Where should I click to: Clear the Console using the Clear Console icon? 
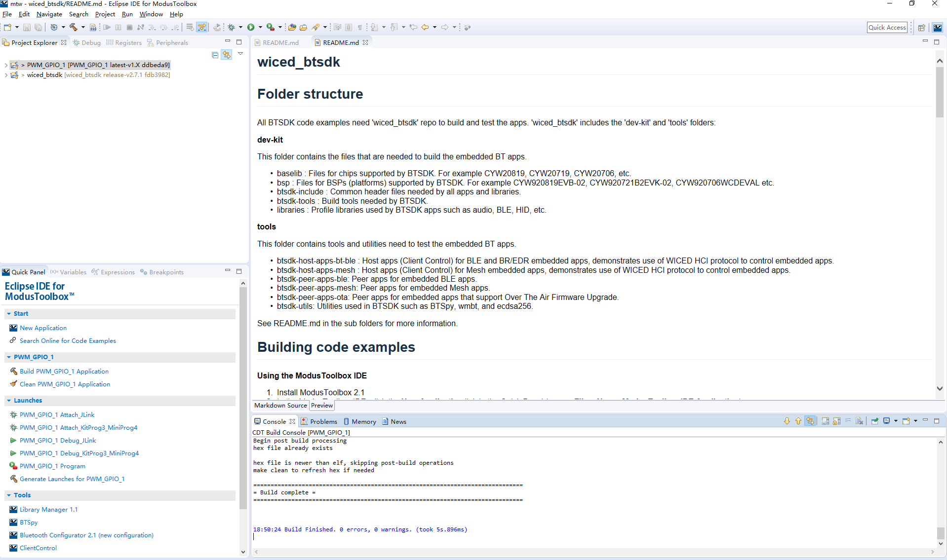[860, 421]
